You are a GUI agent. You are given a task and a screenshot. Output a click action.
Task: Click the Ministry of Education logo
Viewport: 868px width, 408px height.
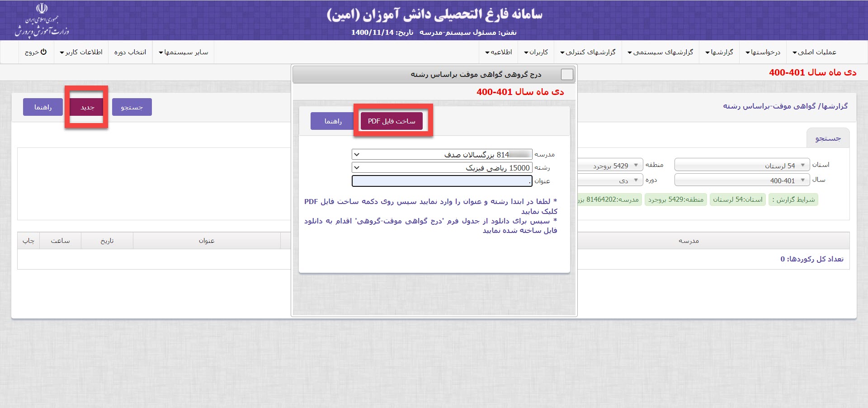coord(42,20)
